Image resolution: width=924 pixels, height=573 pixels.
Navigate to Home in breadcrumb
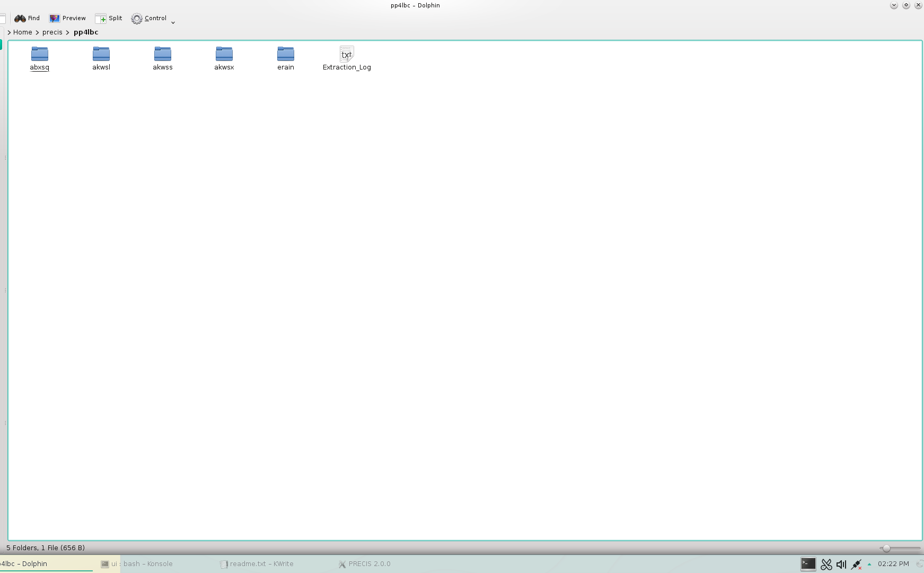point(23,32)
